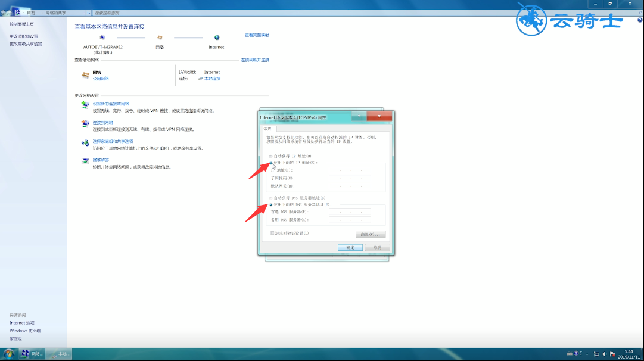Open the Windows Start orb

pos(8,354)
